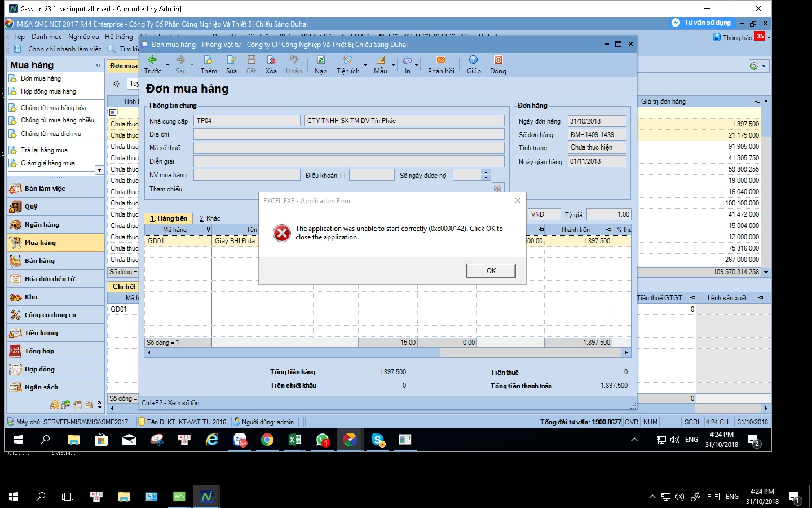Expand the Tiện ích dropdown arrow
Viewport: 812px width, 508px height.
pyautogui.click(x=365, y=65)
